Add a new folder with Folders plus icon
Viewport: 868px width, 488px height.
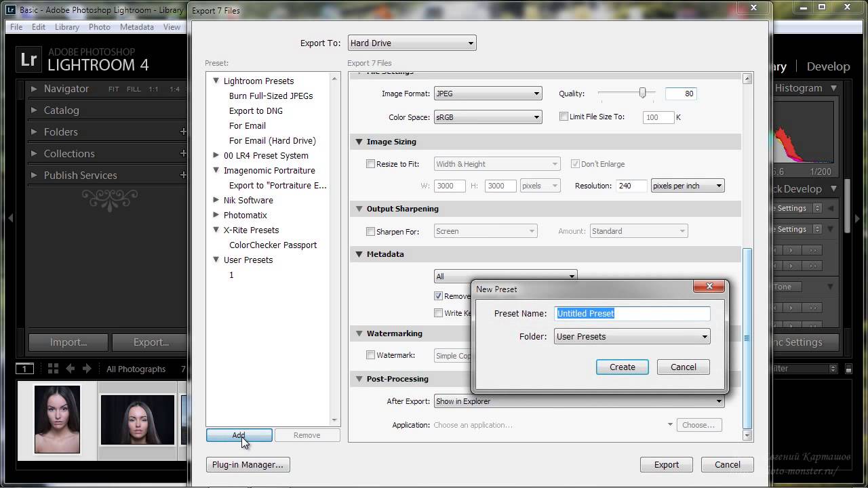(182, 131)
